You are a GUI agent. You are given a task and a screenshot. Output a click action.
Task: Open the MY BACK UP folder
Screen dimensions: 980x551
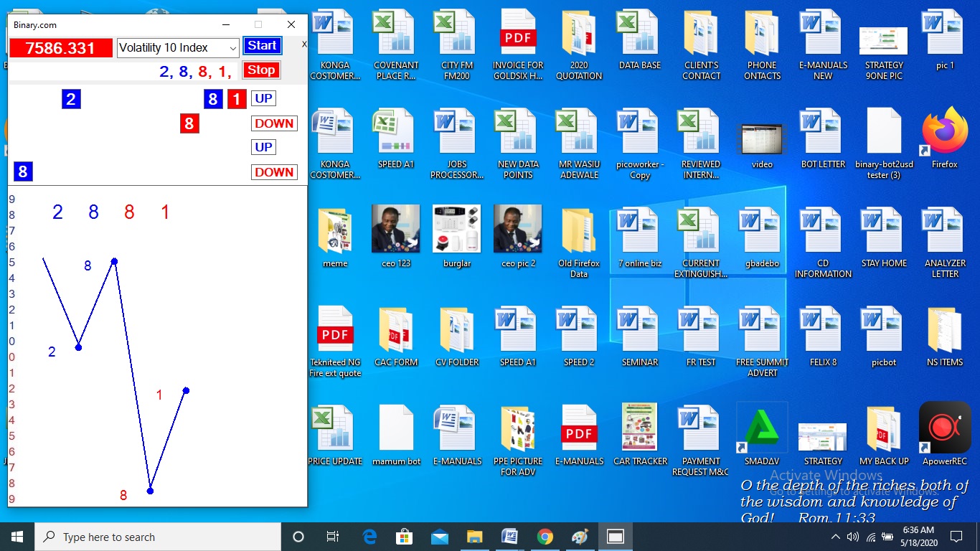pos(884,435)
